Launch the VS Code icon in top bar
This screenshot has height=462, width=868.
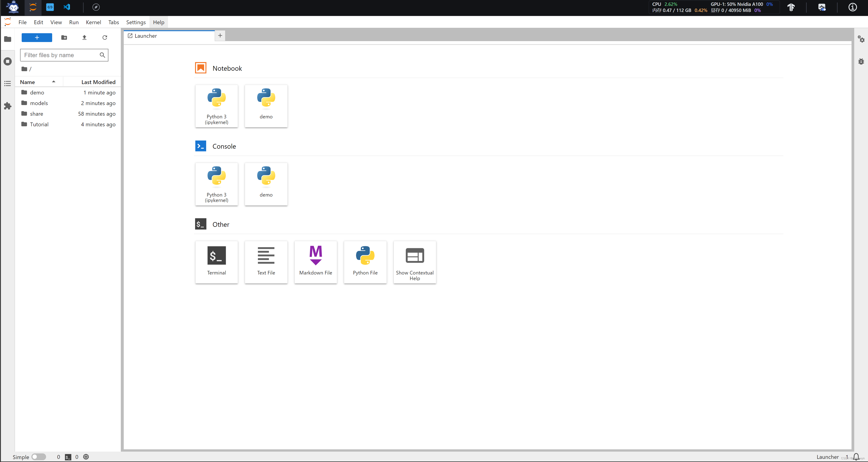click(x=67, y=7)
